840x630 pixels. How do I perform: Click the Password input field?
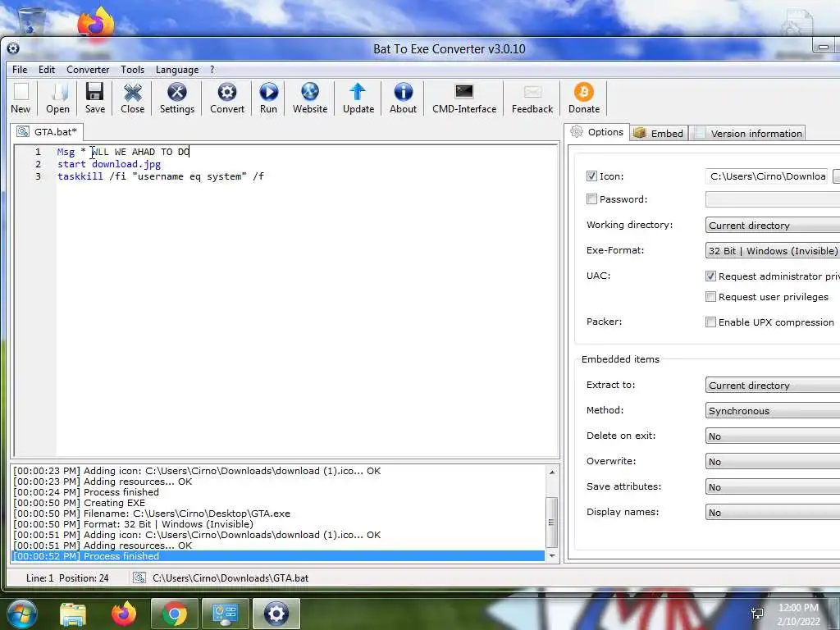[773, 199]
